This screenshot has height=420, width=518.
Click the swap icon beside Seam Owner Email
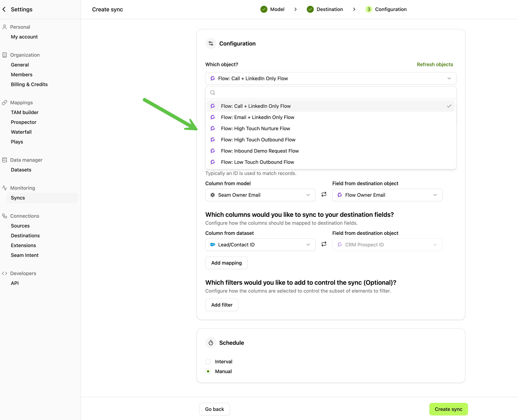tap(324, 195)
